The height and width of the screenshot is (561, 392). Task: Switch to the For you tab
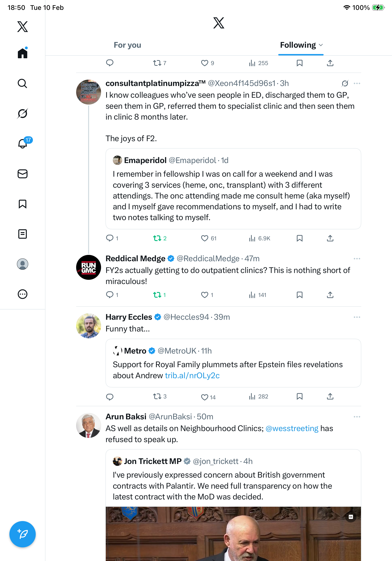pos(127,45)
